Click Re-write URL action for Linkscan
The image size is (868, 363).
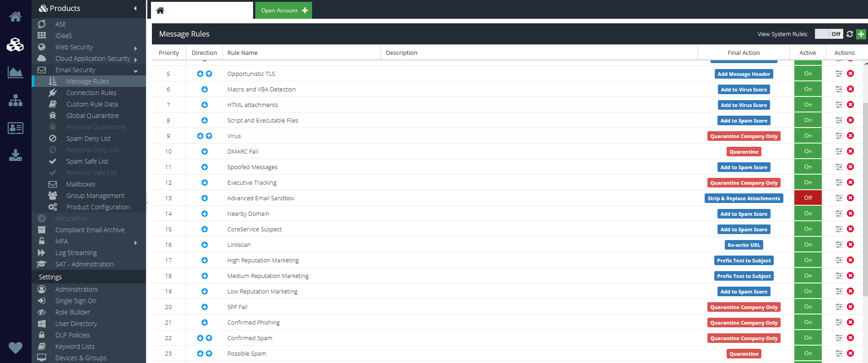coord(744,245)
